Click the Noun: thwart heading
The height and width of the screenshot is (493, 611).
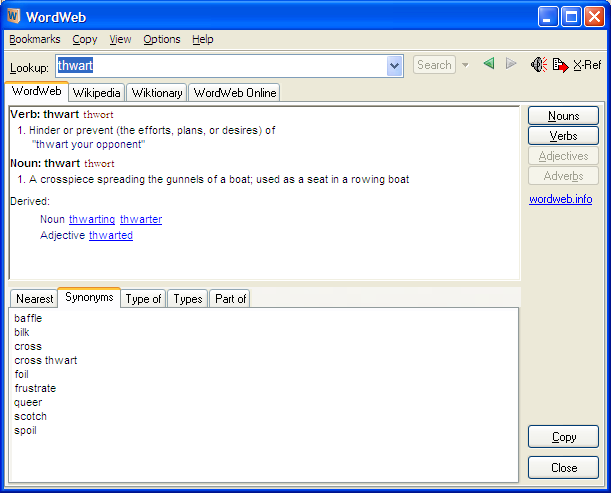[x=45, y=163]
